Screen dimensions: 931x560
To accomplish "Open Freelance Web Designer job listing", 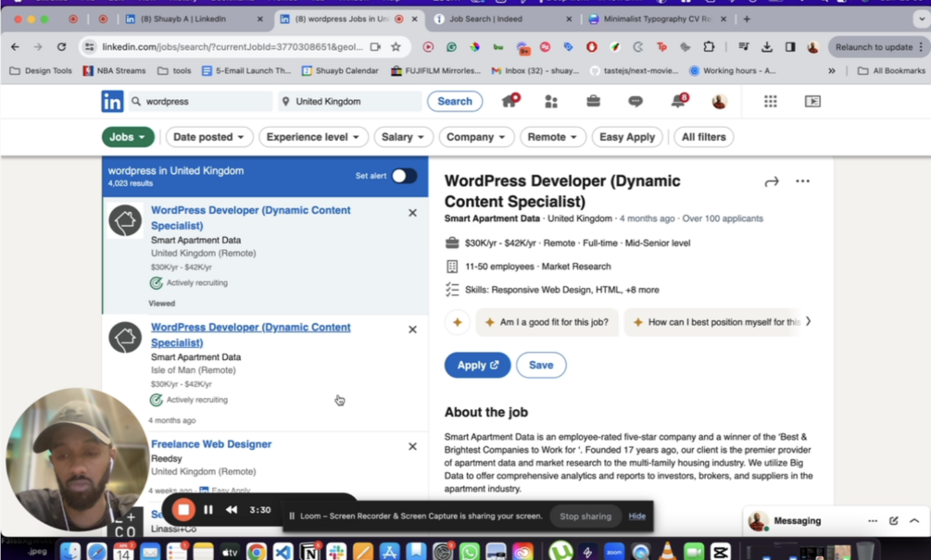I will [x=211, y=444].
